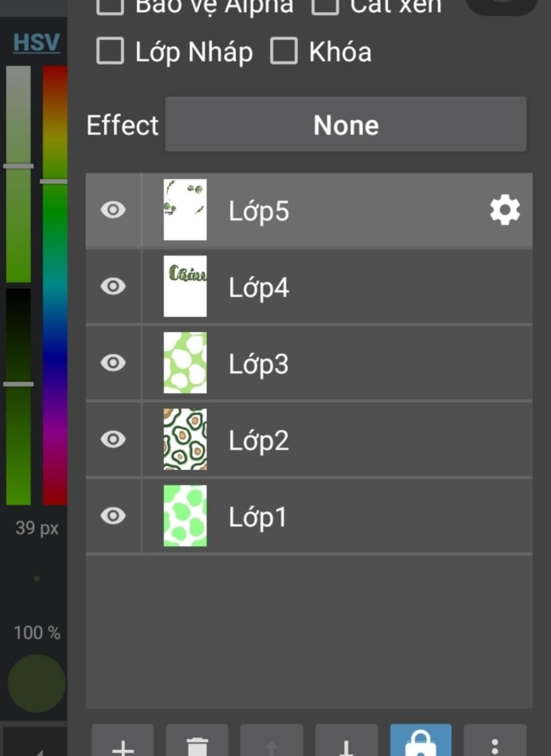Switch color mode via HSV label
Viewport: 551px width, 756px height.
[x=36, y=42]
